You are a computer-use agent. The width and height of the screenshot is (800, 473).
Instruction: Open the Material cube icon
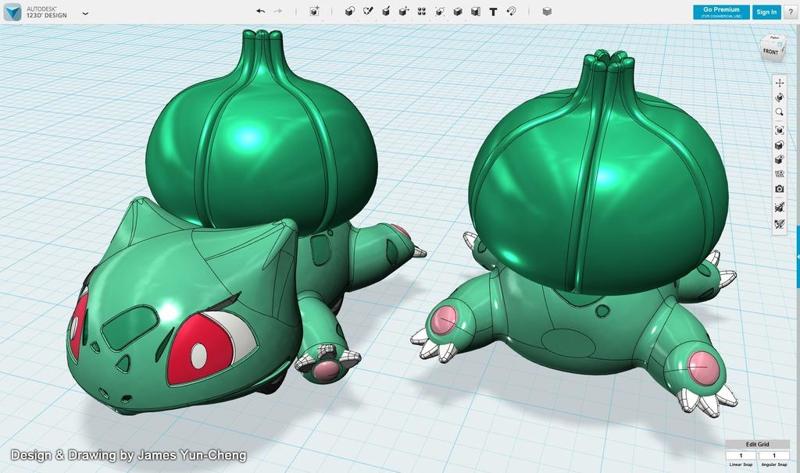[547, 11]
